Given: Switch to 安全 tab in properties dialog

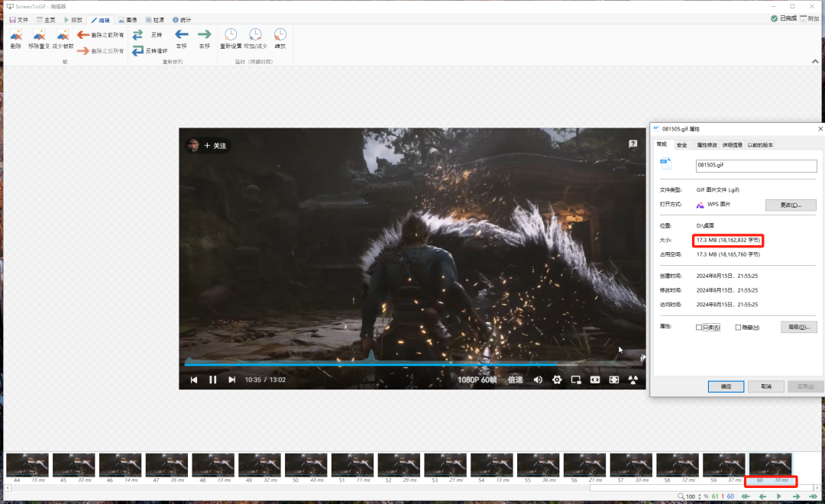Looking at the screenshot, I should (x=682, y=145).
